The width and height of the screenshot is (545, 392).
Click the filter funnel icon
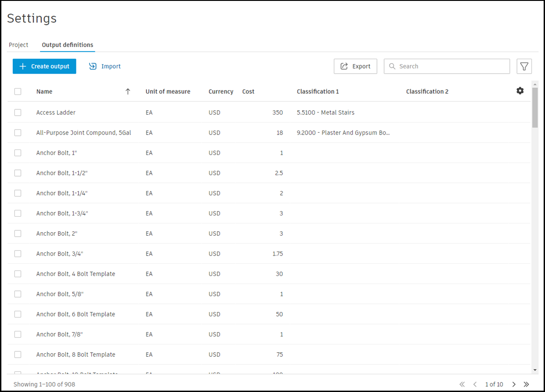point(524,66)
